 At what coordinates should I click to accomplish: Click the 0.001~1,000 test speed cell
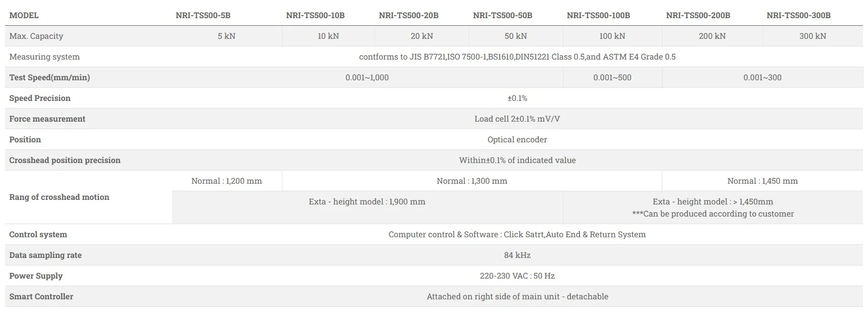click(367, 77)
